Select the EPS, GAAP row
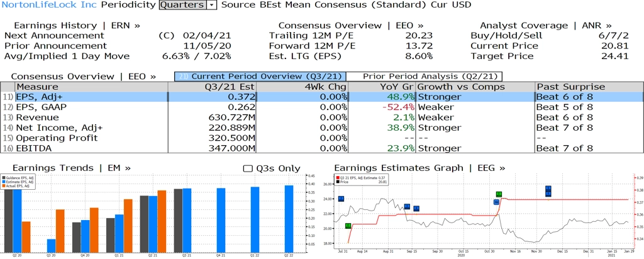 click(x=321, y=107)
